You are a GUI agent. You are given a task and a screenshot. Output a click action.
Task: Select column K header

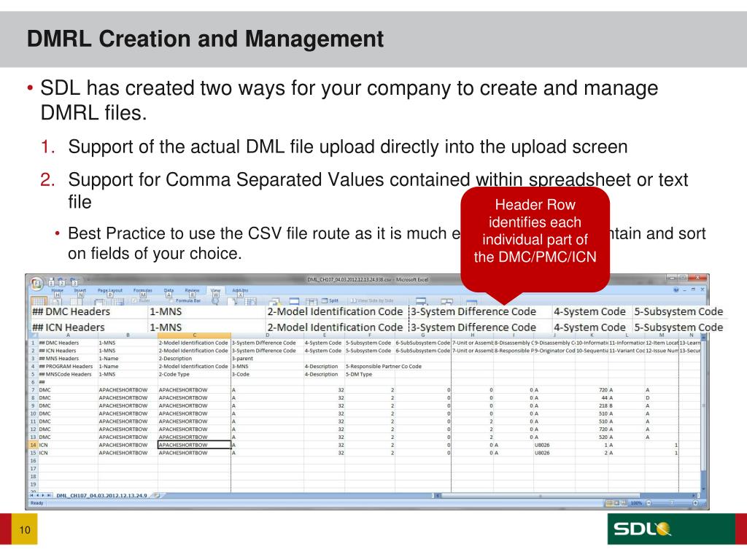tap(592, 335)
